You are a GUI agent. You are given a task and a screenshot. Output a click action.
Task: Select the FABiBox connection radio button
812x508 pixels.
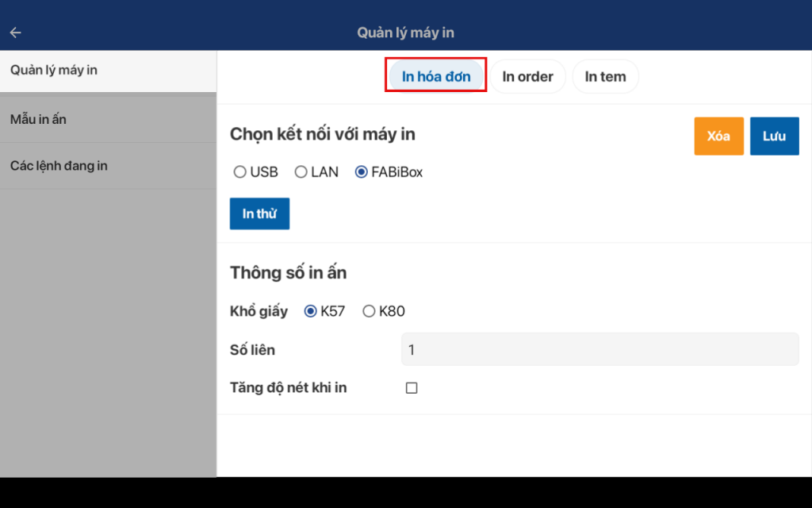coord(362,172)
